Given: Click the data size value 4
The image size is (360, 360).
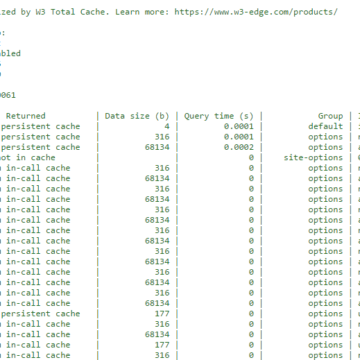Looking at the screenshot, I should pos(167,126).
